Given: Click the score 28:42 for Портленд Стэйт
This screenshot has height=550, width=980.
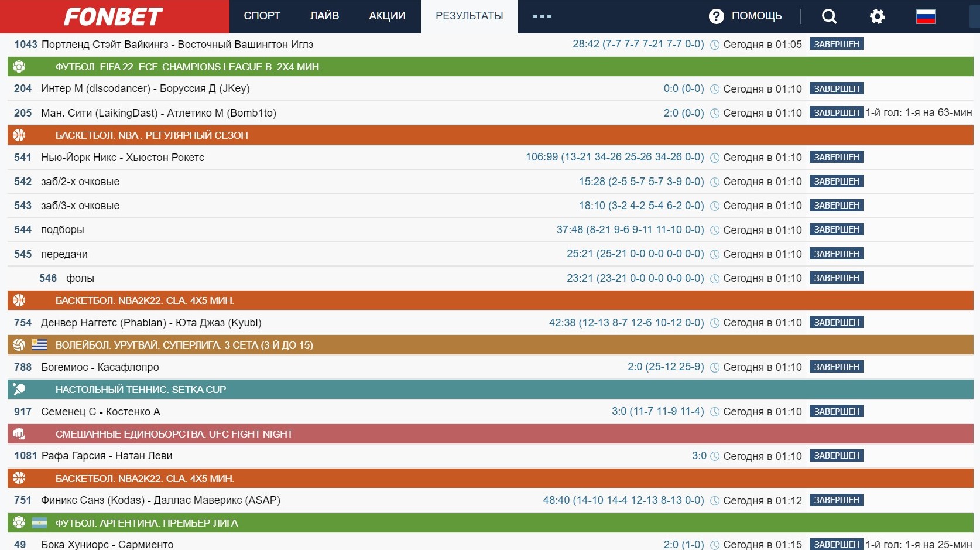Looking at the screenshot, I should click(x=638, y=44).
